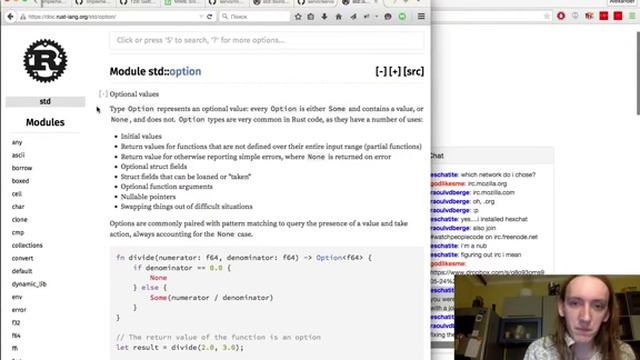This screenshot has height=360, width=640.
Task: Switch to the sixth Firefox tab
Action: point(271,2)
